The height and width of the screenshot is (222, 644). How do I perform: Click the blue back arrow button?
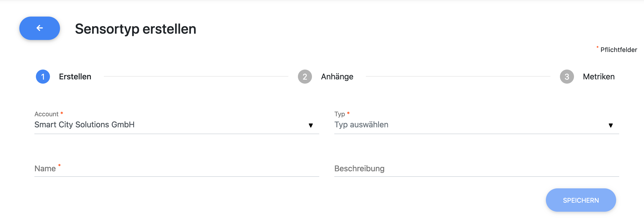40,28
